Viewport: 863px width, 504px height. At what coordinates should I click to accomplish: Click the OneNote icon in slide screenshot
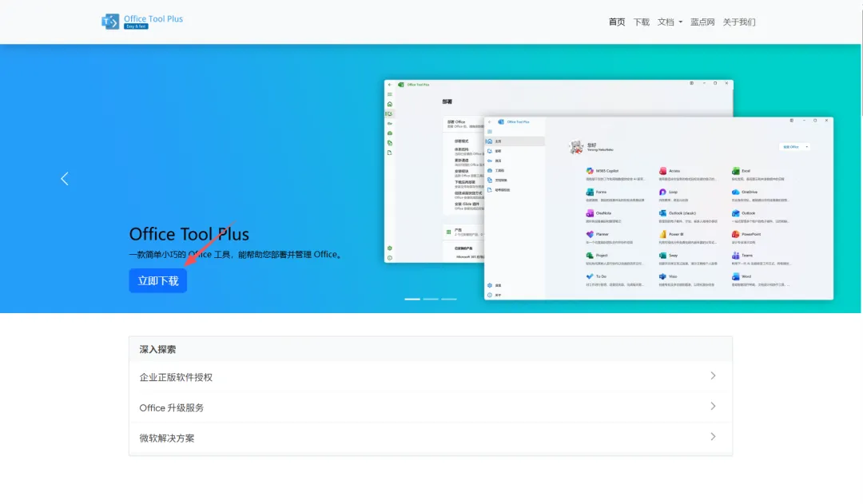pyautogui.click(x=590, y=213)
